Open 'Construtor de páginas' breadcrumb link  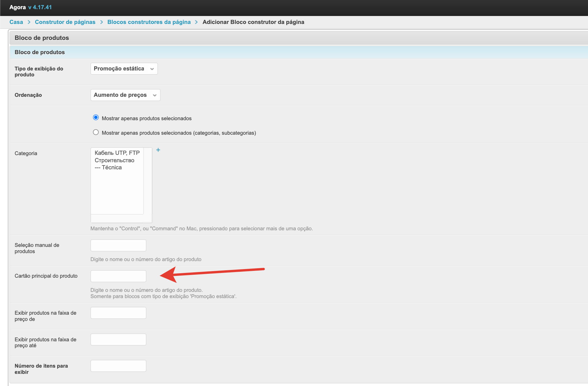(x=65, y=22)
